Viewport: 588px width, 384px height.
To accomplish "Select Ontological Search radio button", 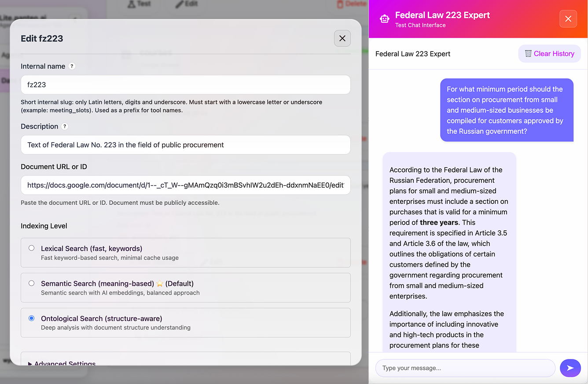I will 32,318.
